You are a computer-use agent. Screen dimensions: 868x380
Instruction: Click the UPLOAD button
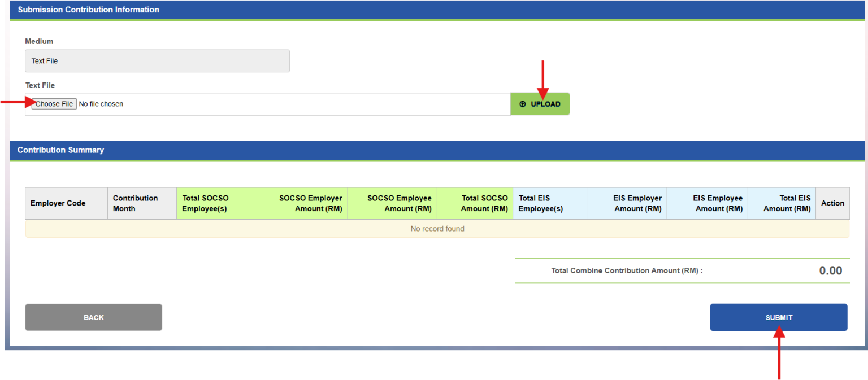coord(540,104)
